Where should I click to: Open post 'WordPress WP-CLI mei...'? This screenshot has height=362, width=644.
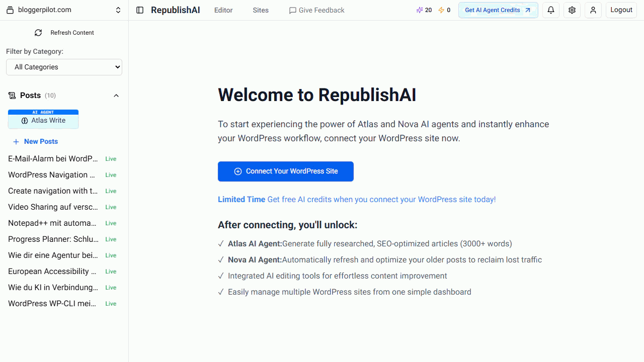(x=52, y=304)
